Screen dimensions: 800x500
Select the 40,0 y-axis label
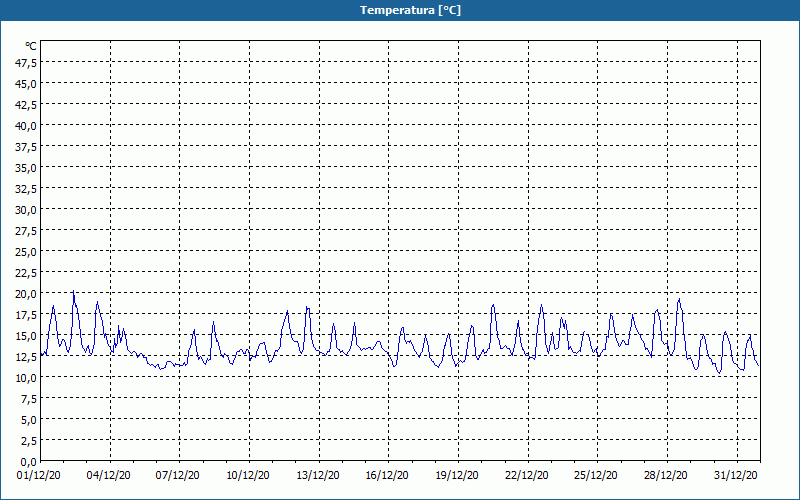coord(27,126)
